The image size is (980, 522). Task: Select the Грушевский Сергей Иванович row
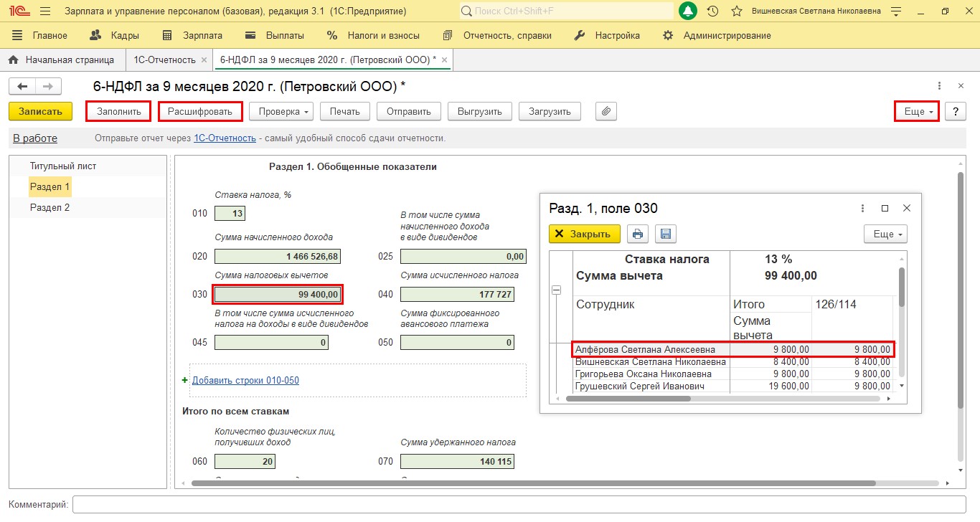(732, 386)
